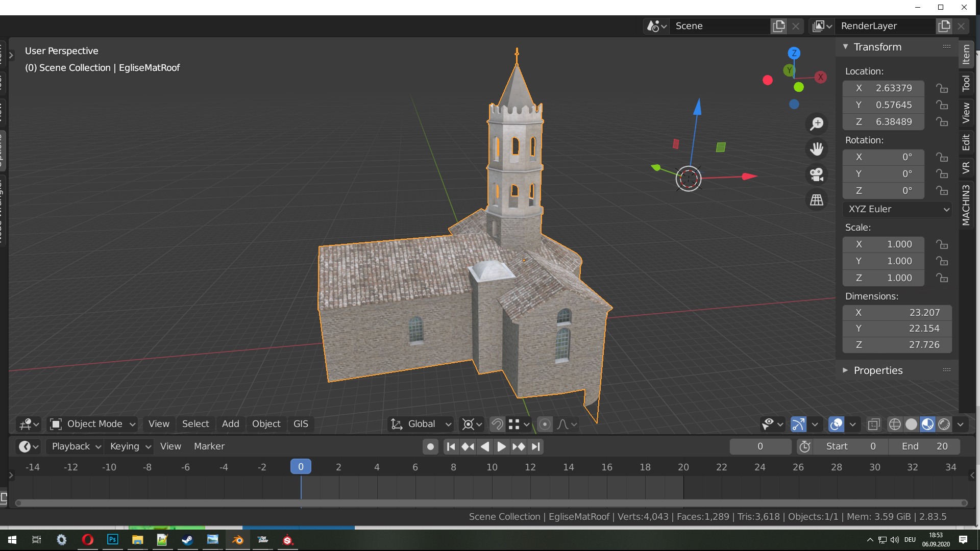Toggle X-Ray mode
The width and height of the screenshot is (980, 551).
tap(874, 424)
